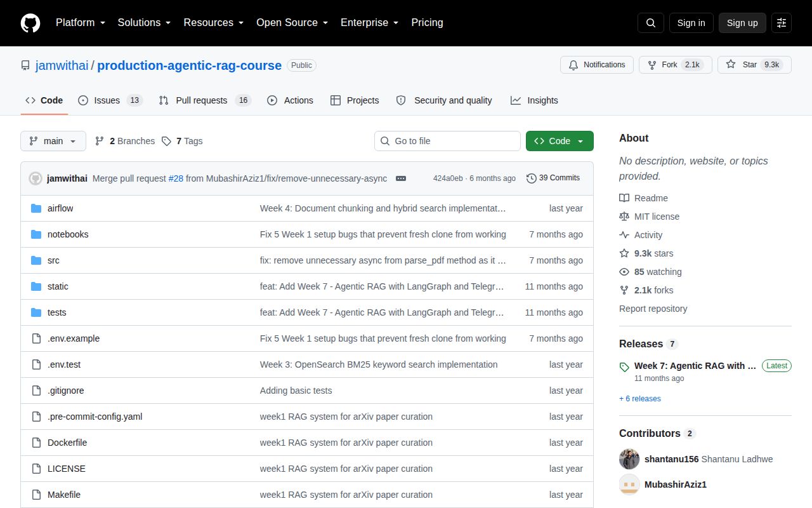Expand the Solutions menu
Viewport: 812px width, 508px height.
tap(145, 23)
